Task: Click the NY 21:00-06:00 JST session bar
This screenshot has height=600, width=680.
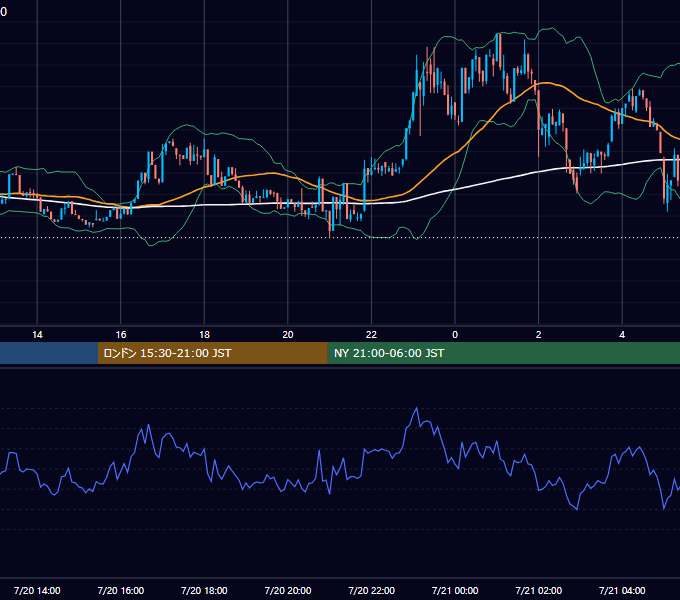Action: (x=503, y=353)
